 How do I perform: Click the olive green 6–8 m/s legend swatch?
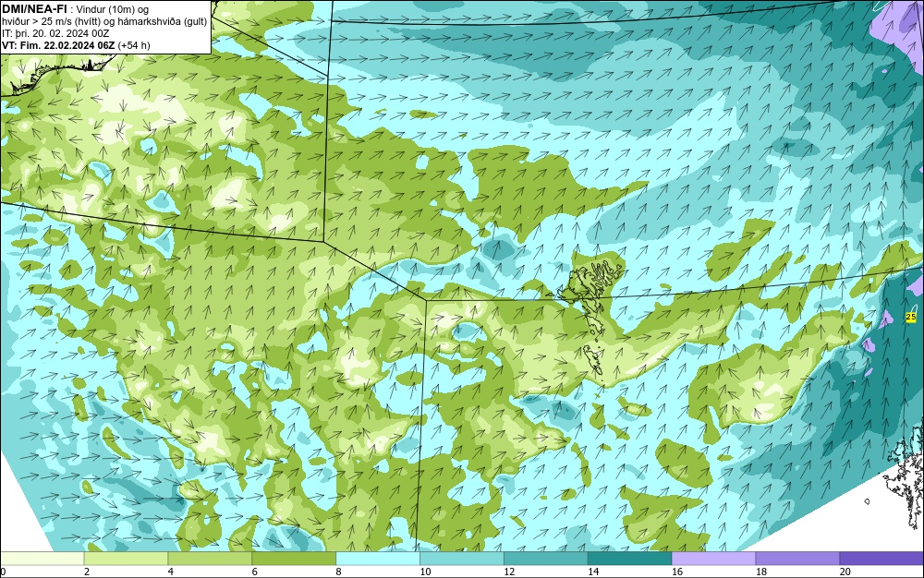click(294, 559)
